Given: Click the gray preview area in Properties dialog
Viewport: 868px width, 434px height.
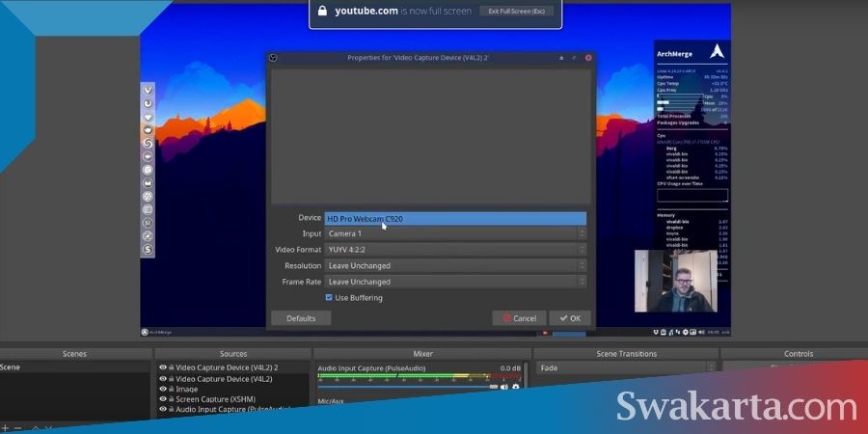Looking at the screenshot, I should (x=431, y=136).
